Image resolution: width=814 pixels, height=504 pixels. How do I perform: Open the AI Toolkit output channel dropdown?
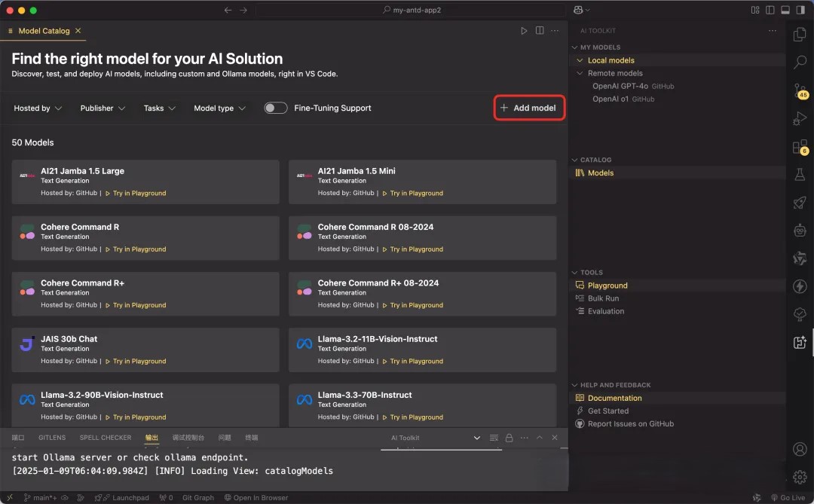(x=436, y=438)
